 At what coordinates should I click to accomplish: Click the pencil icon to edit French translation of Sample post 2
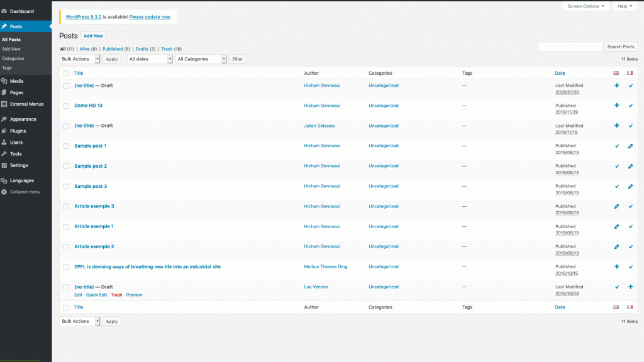pyautogui.click(x=630, y=167)
